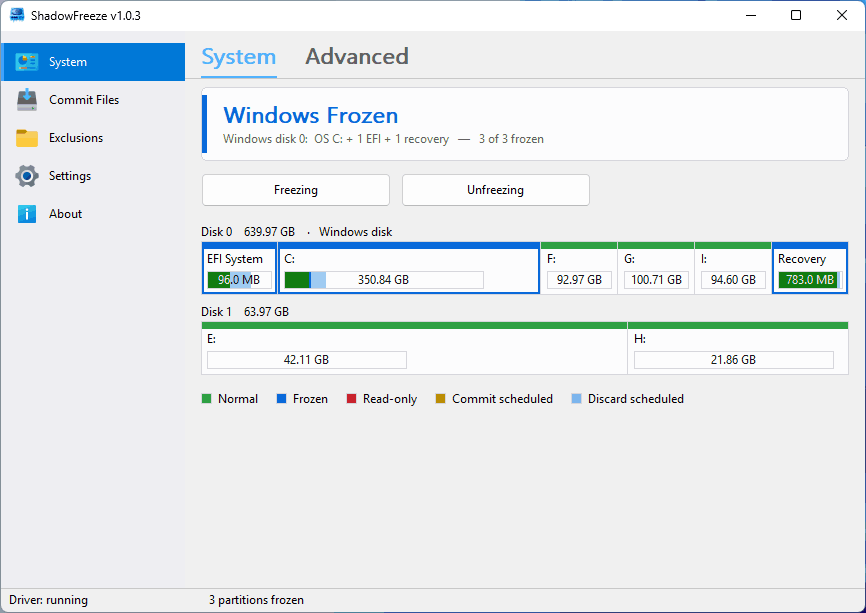
Task: Click the 'Disk 1' label
Action: (x=216, y=312)
